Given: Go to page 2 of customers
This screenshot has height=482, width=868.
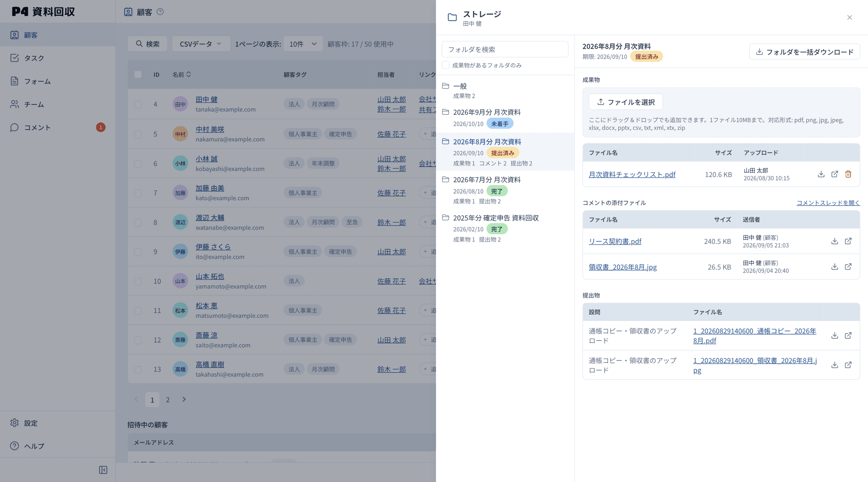Looking at the screenshot, I should tap(168, 399).
